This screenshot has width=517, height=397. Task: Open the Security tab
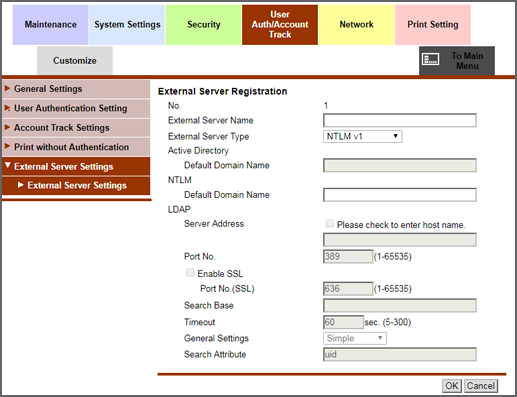(x=204, y=25)
